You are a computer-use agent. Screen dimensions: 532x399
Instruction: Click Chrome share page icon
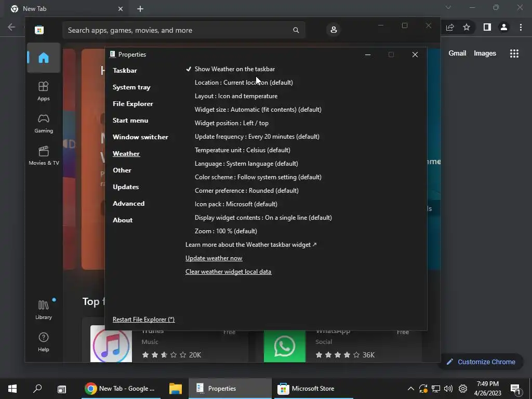[450, 27]
